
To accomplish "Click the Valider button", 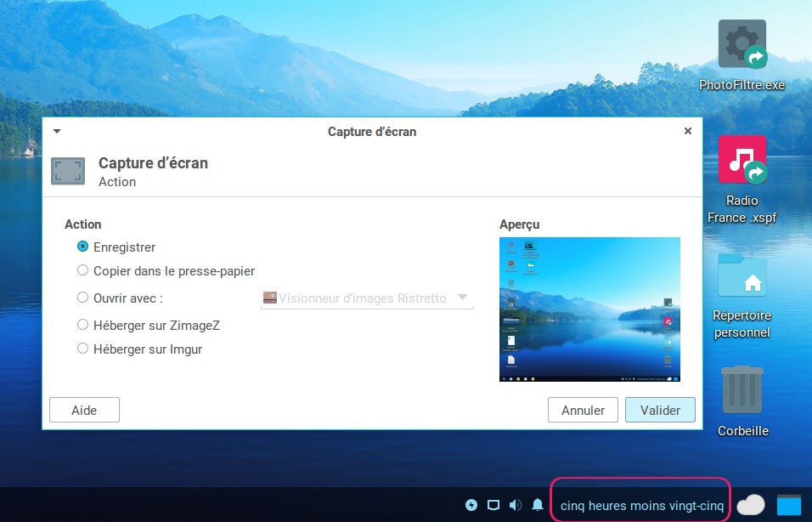I will click(x=660, y=410).
